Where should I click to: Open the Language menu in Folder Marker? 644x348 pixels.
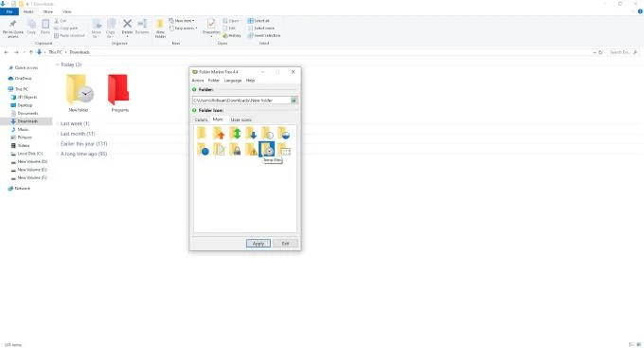[233, 81]
